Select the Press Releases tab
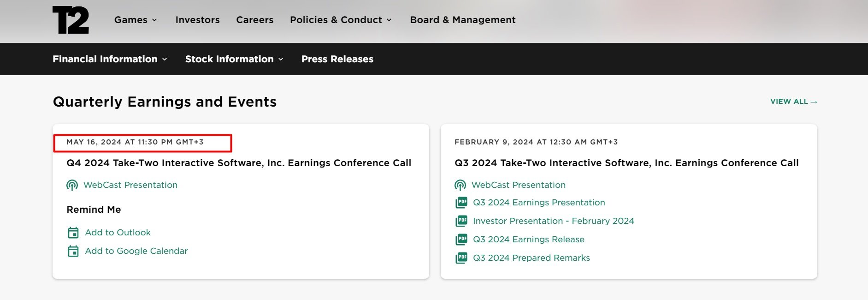This screenshot has height=300, width=868. click(x=337, y=59)
